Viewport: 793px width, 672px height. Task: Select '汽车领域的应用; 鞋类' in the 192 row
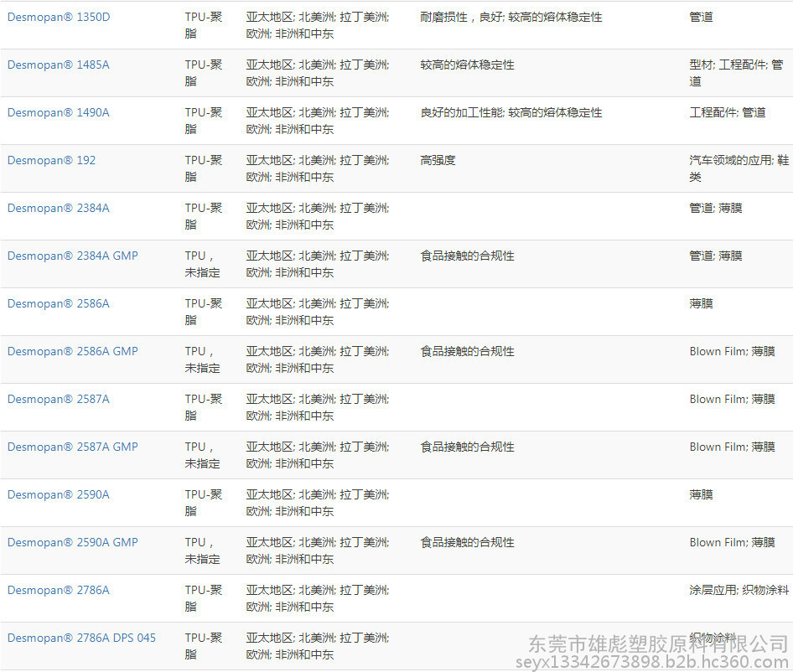pyautogui.click(x=739, y=169)
